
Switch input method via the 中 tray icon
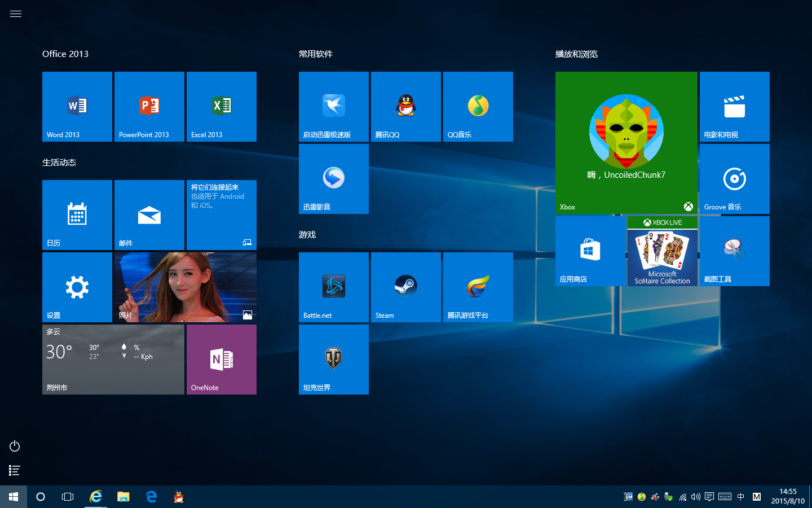coord(740,497)
